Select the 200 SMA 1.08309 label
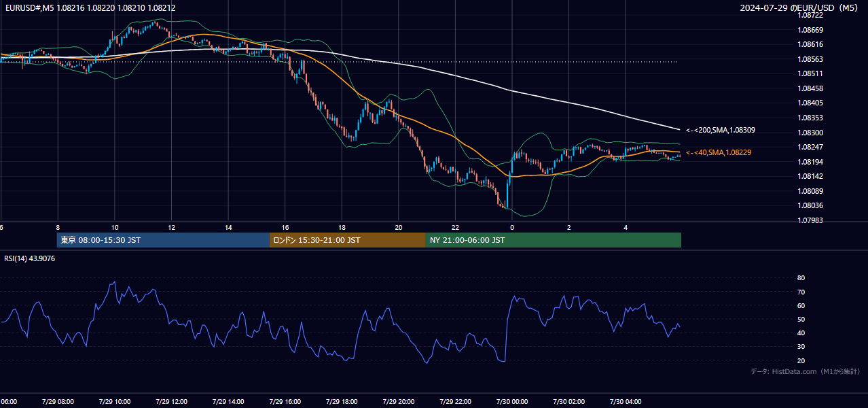This screenshot has width=868, height=408. (720, 130)
